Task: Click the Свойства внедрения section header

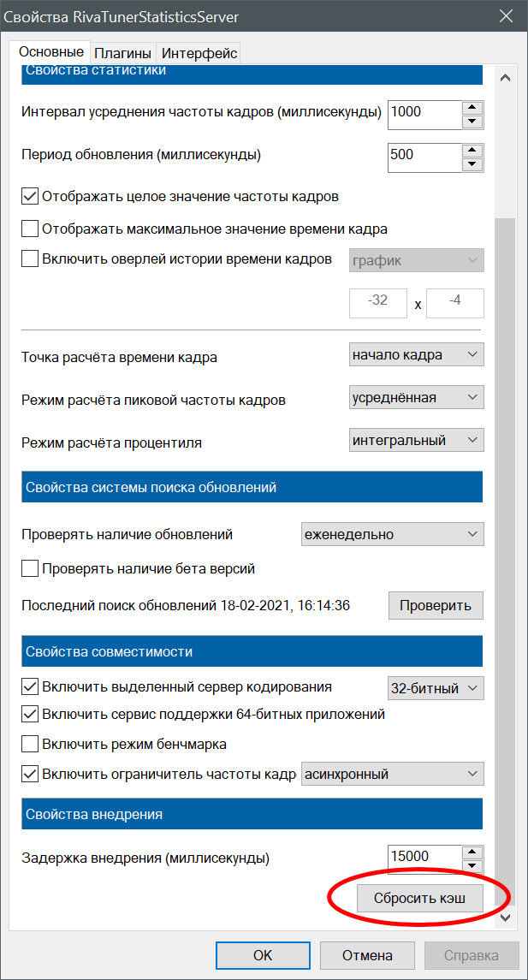Action: pos(252,814)
